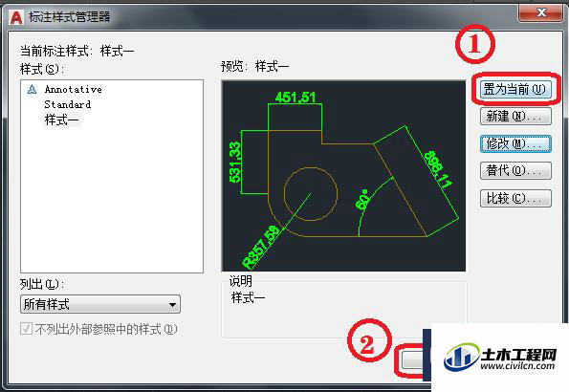Viewport: 569px width, 392px height.
Task: Click the 修改 (Modify) button
Action: click(x=515, y=143)
